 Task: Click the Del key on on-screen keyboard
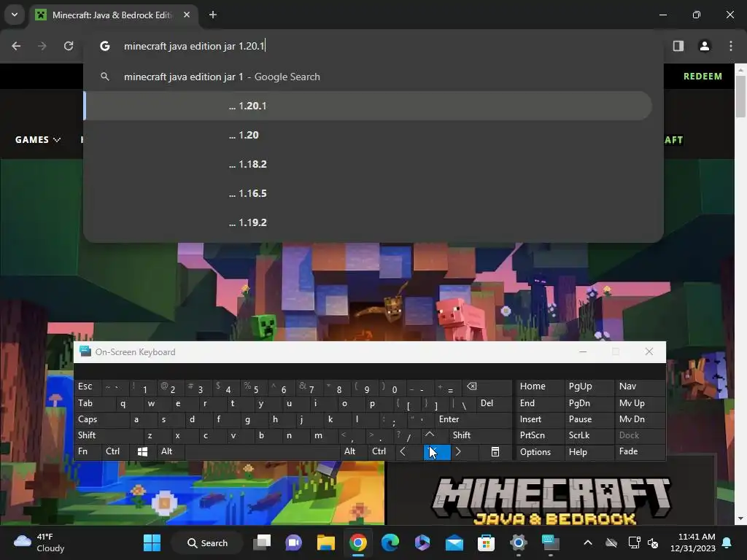pyautogui.click(x=495, y=403)
